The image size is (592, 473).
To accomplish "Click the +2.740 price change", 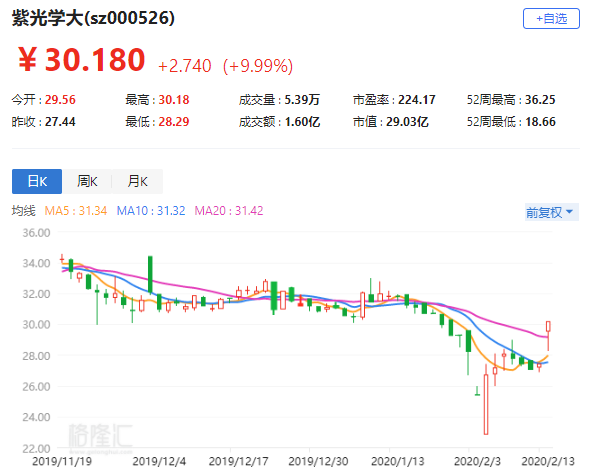I will [184, 66].
